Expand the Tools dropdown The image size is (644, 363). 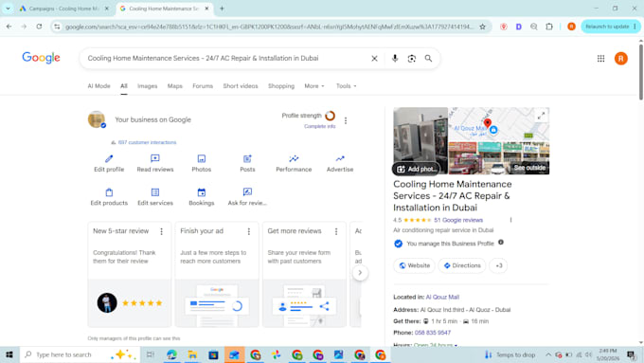click(347, 86)
